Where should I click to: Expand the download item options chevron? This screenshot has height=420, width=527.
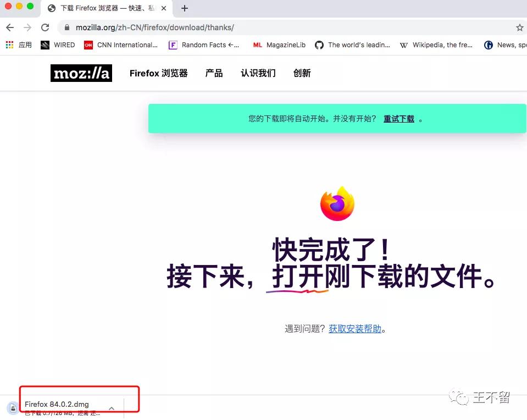(112, 408)
